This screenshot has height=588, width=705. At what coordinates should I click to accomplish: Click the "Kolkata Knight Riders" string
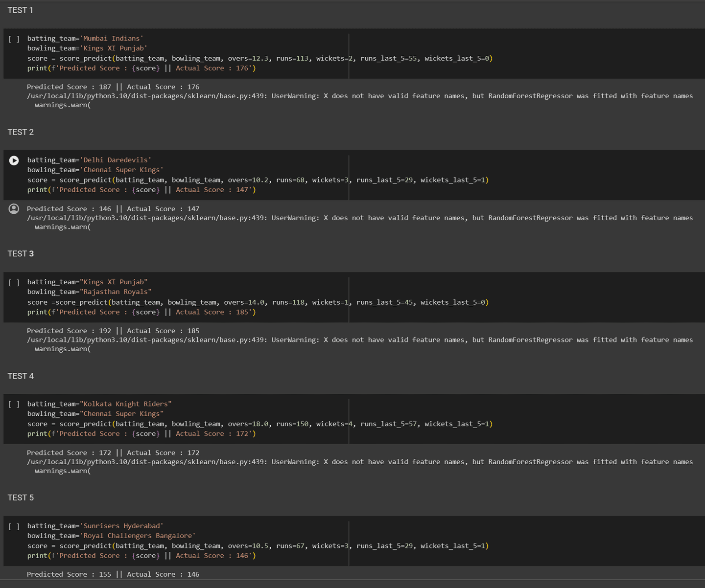[x=126, y=404]
